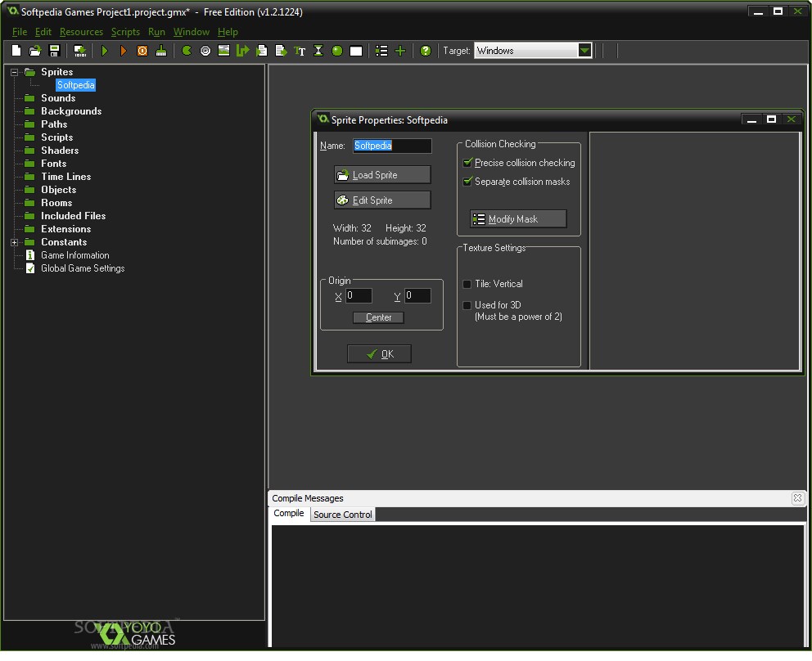Open help using the green question mark icon
812x661 pixels.
(425, 51)
